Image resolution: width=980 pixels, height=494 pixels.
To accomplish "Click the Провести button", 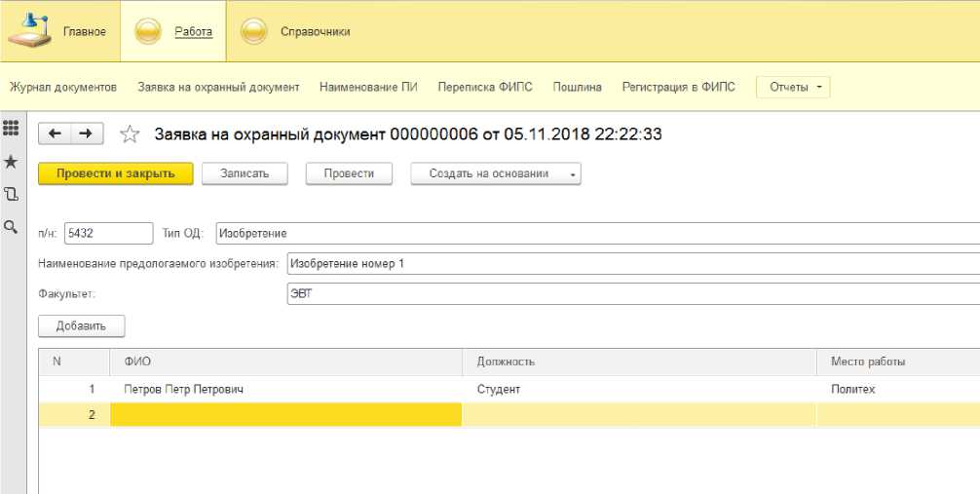I will [349, 173].
